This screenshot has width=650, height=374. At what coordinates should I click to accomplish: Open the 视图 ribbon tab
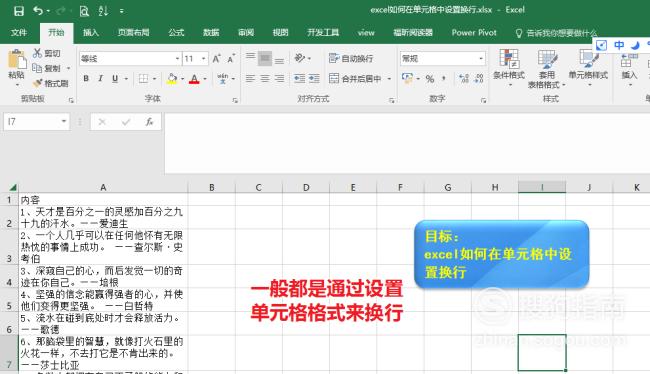(280, 32)
